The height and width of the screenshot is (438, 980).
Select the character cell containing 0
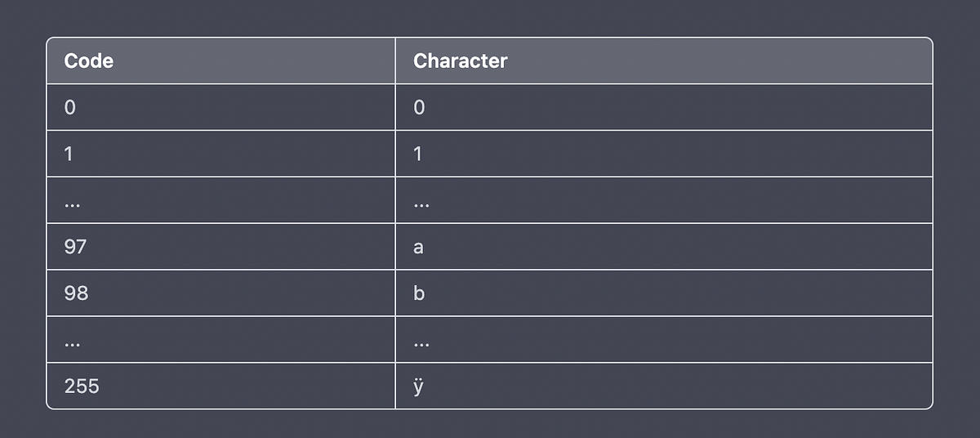coord(419,107)
